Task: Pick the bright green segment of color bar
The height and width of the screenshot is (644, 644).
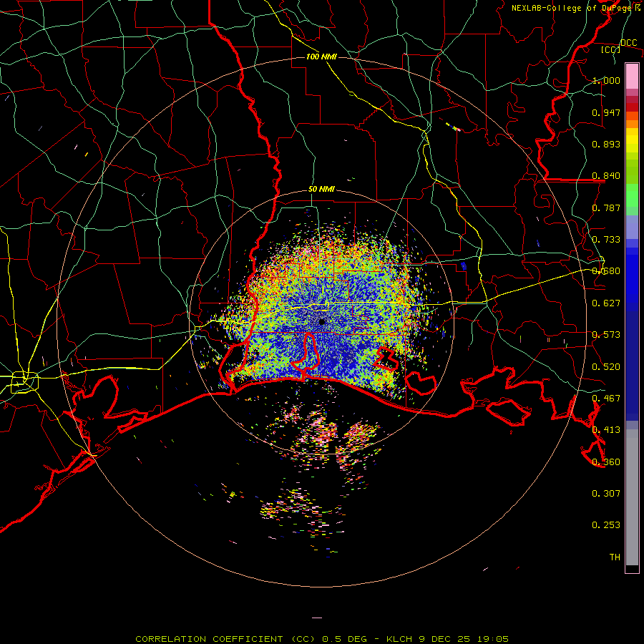Action: pos(632,195)
